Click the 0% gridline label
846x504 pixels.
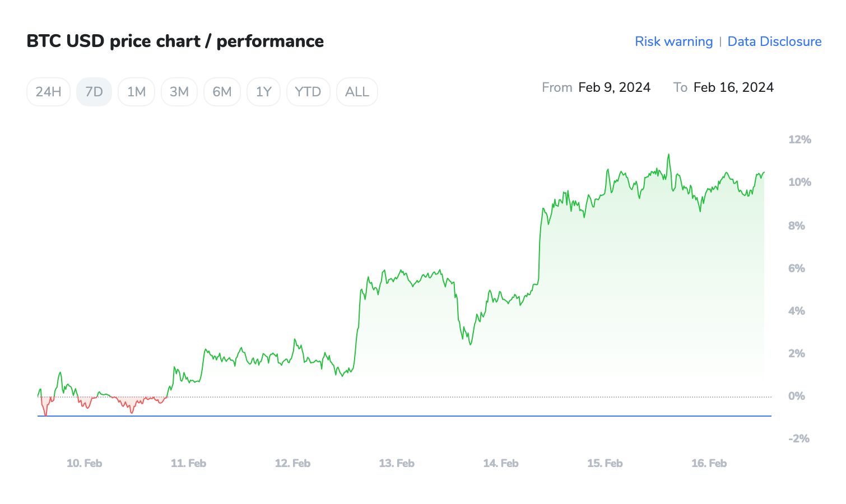coord(796,395)
